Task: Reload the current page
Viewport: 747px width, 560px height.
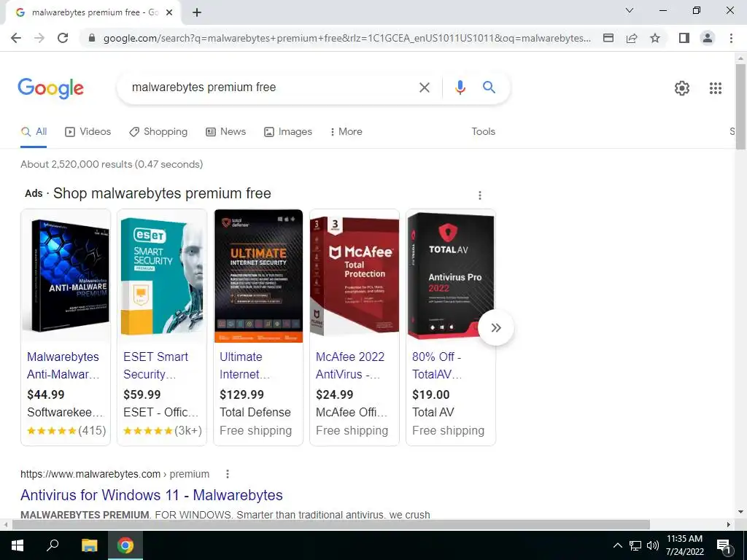Action: [63, 38]
